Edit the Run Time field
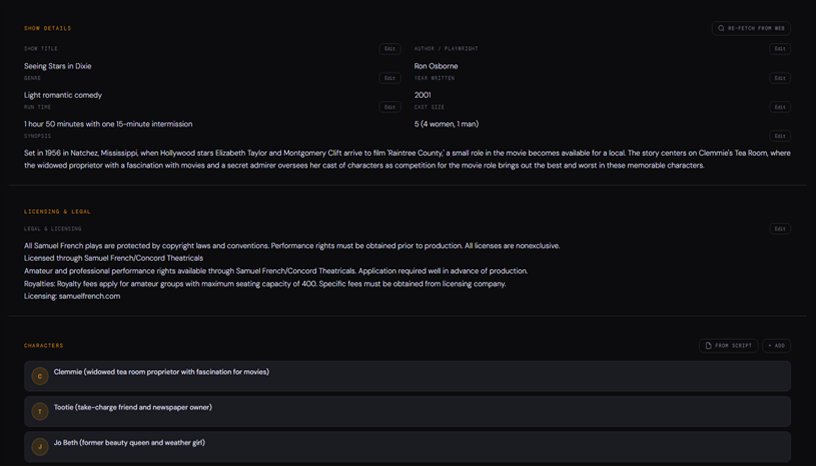Viewport: 816px width, 466px height. tap(390, 107)
